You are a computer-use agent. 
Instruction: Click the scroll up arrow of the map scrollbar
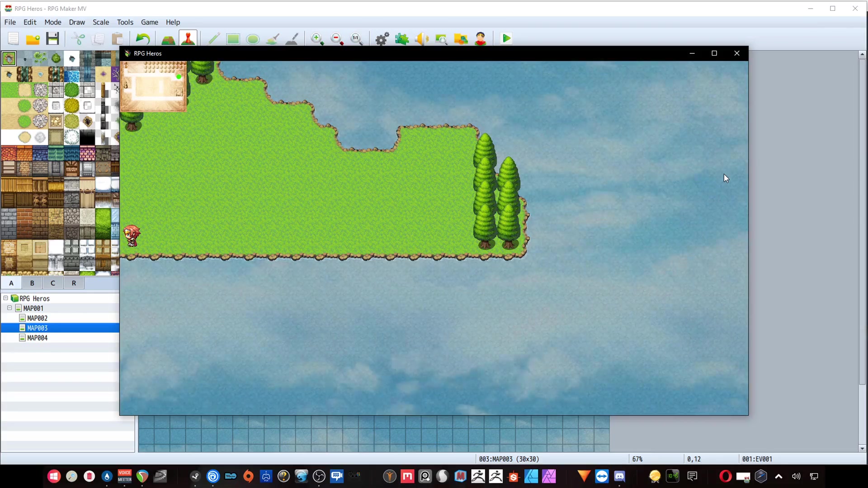pos(862,54)
